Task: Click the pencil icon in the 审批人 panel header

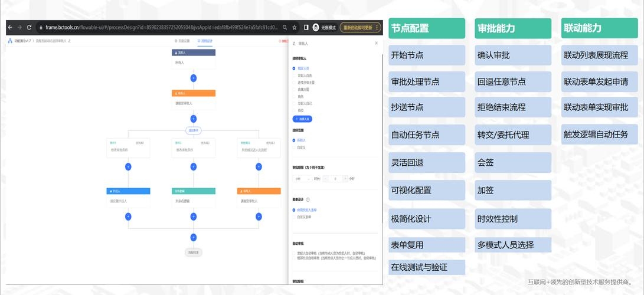Action: tap(294, 43)
